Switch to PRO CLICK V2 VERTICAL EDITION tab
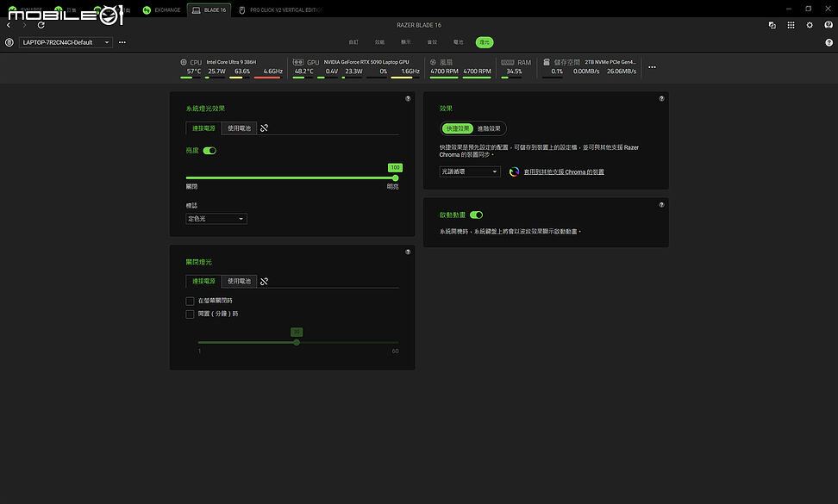The image size is (838, 504). 280,10
